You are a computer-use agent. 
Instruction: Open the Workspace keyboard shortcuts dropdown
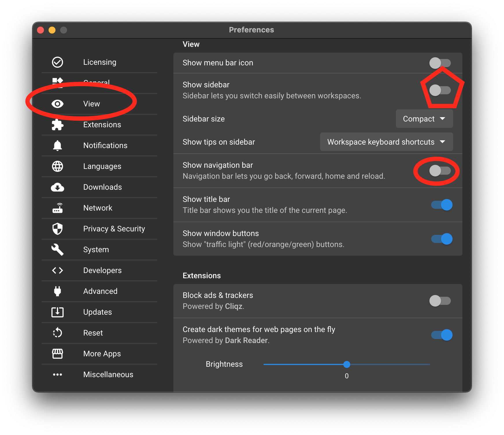coord(386,142)
